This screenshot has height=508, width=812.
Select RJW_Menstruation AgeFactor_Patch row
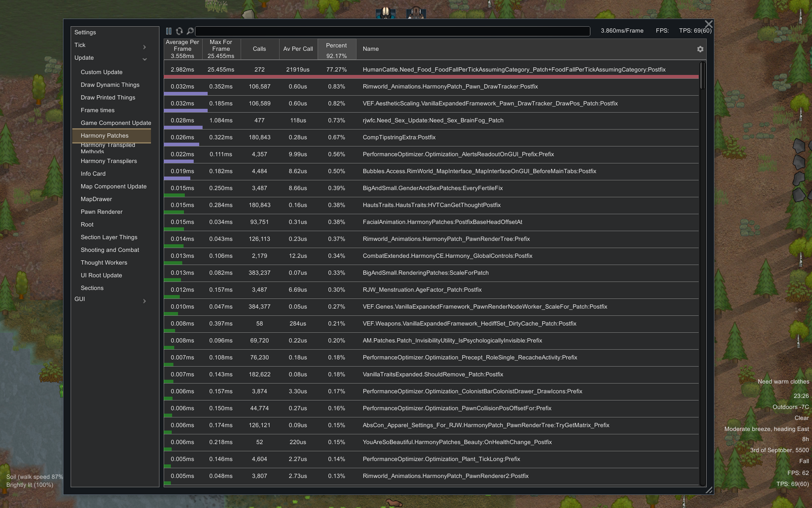pos(431,290)
